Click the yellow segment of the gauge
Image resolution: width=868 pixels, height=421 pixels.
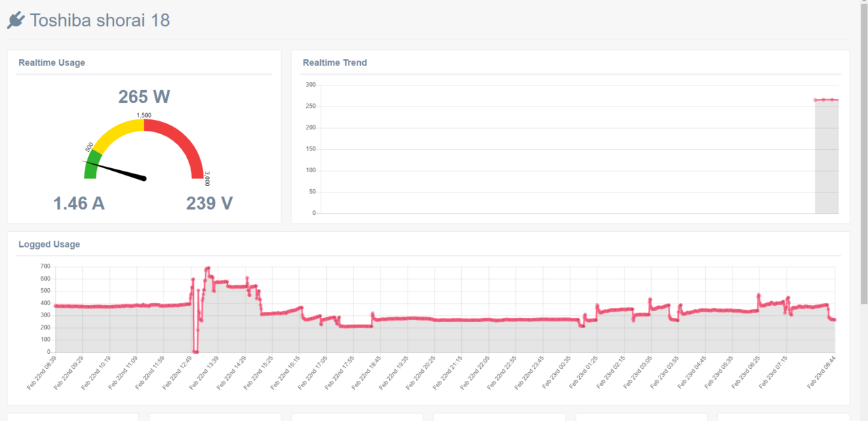click(x=116, y=133)
